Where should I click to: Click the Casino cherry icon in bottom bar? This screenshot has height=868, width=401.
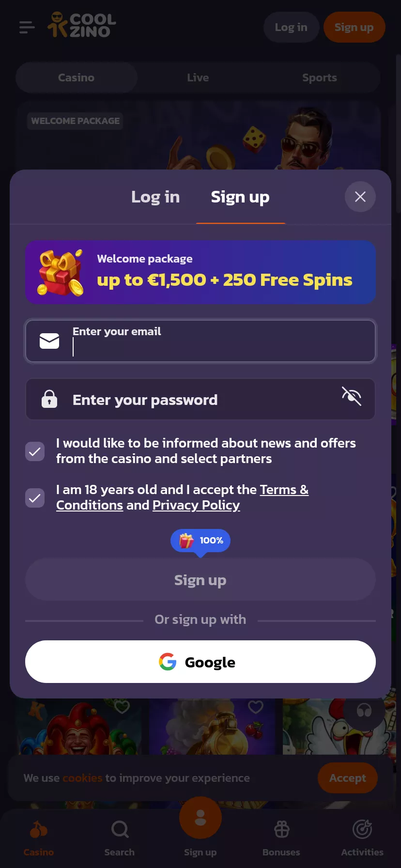(x=39, y=830)
